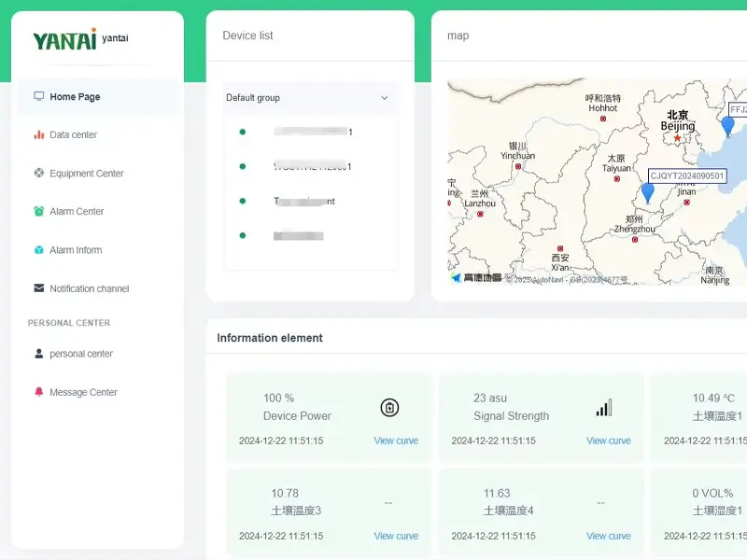747x560 pixels.
Task: Click the Device Power battery icon
Action: tap(390, 406)
